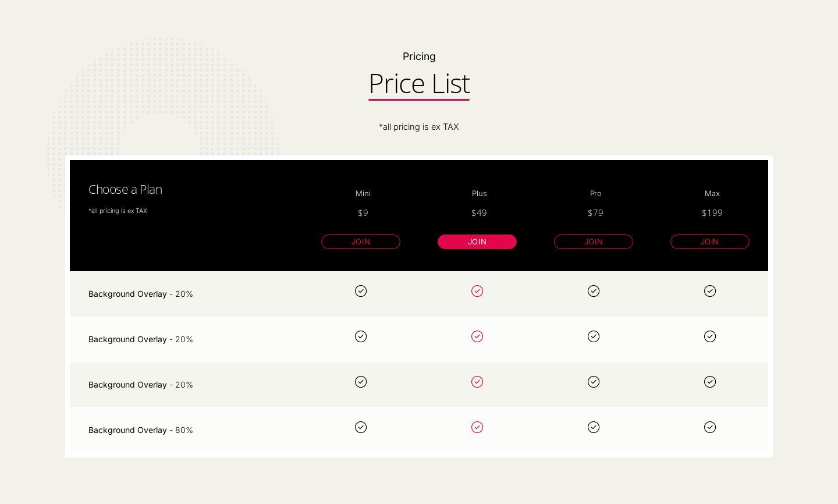838x504 pixels.
Task: Click the JOIN button under Mini plan
Action: pyautogui.click(x=361, y=242)
